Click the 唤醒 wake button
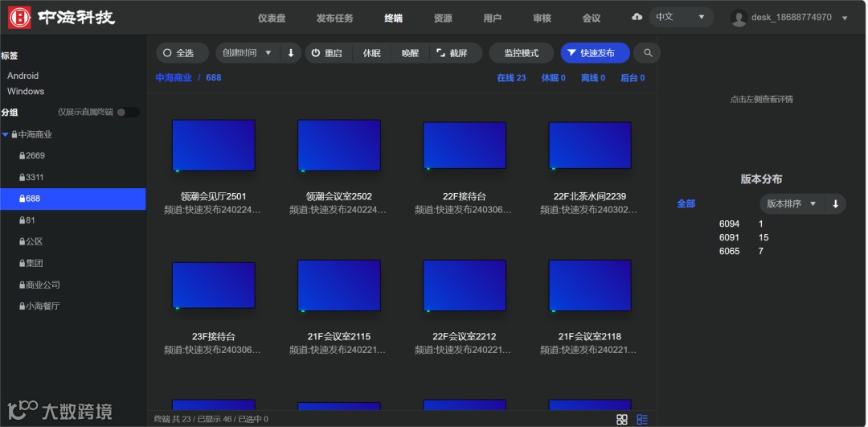This screenshot has height=427, width=868. click(410, 53)
